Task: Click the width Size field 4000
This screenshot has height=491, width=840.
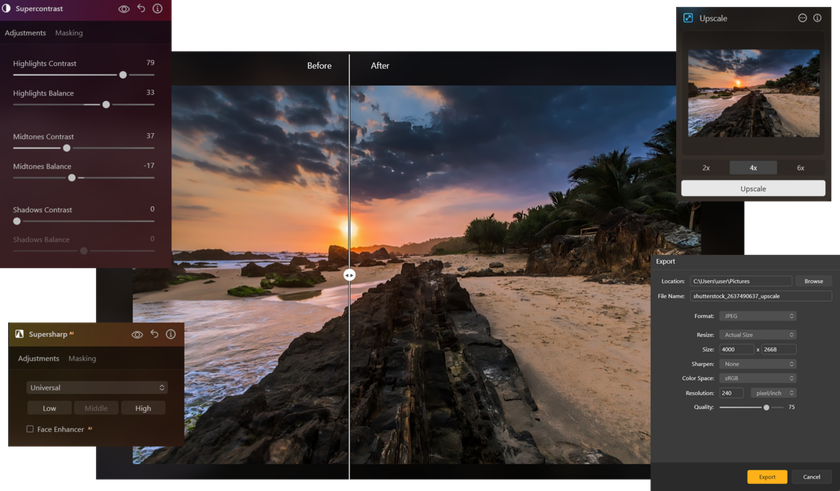Action: (737, 349)
